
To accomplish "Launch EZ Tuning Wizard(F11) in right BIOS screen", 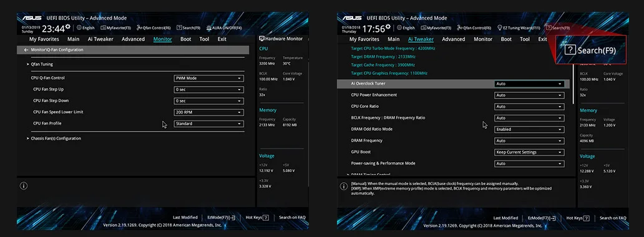I will click(x=519, y=28).
